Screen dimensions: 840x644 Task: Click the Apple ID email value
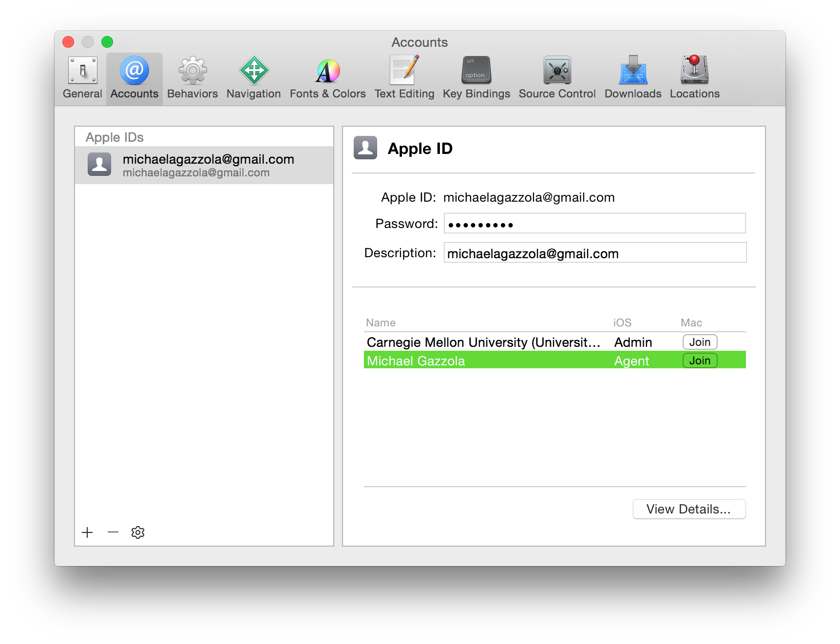click(x=529, y=197)
